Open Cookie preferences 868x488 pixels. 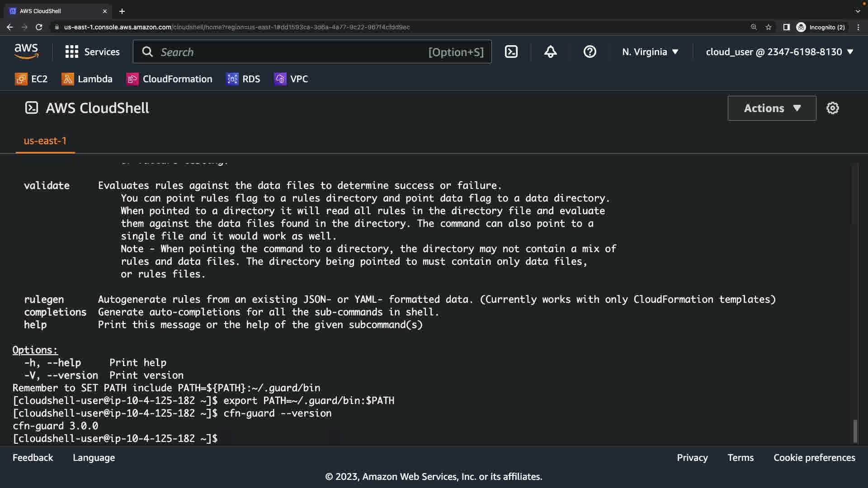pyautogui.click(x=814, y=458)
